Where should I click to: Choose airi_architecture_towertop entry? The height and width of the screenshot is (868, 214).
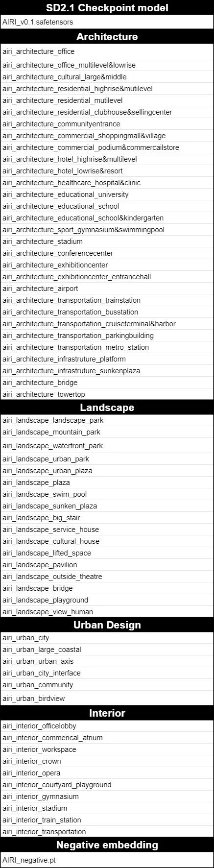[x=107, y=394]
